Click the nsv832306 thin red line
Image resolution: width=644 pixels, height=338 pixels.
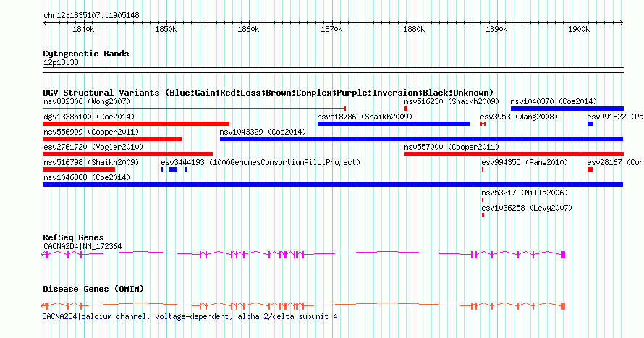(194, 109)
